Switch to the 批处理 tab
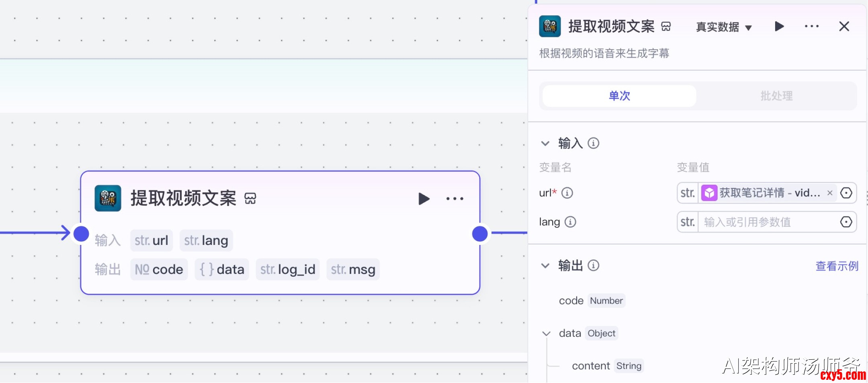 (x=776, y=96)
